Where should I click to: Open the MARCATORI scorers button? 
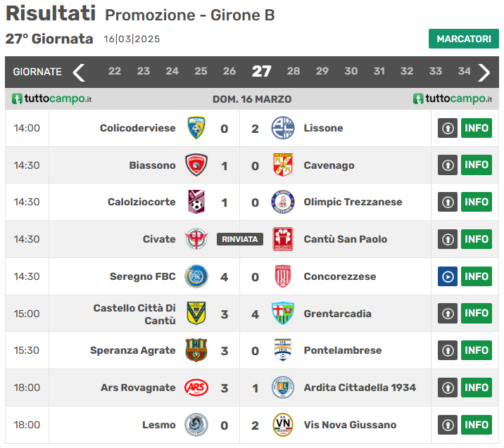[x=463, y=39]
